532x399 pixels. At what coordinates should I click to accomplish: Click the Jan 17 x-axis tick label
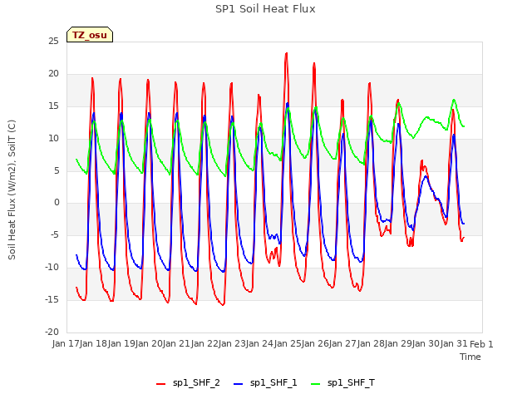tap(66, 344)
